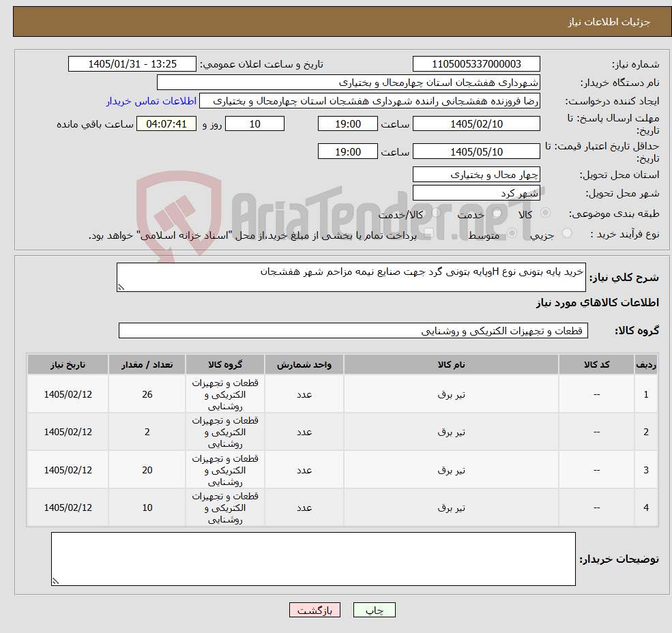
Task: Click the response deadline date 1405/02/10
Action: [x=476, y=124]
